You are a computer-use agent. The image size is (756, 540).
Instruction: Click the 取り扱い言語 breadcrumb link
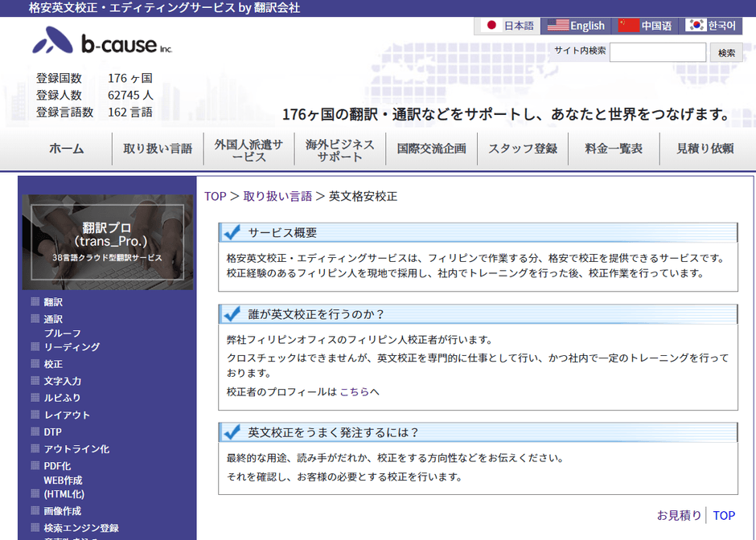point(277,196)
